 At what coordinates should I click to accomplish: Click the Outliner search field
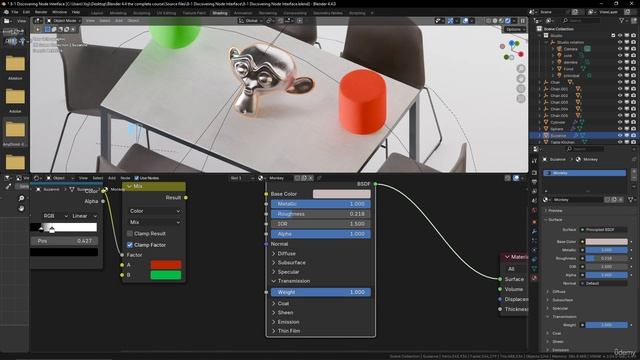[581, 20]
